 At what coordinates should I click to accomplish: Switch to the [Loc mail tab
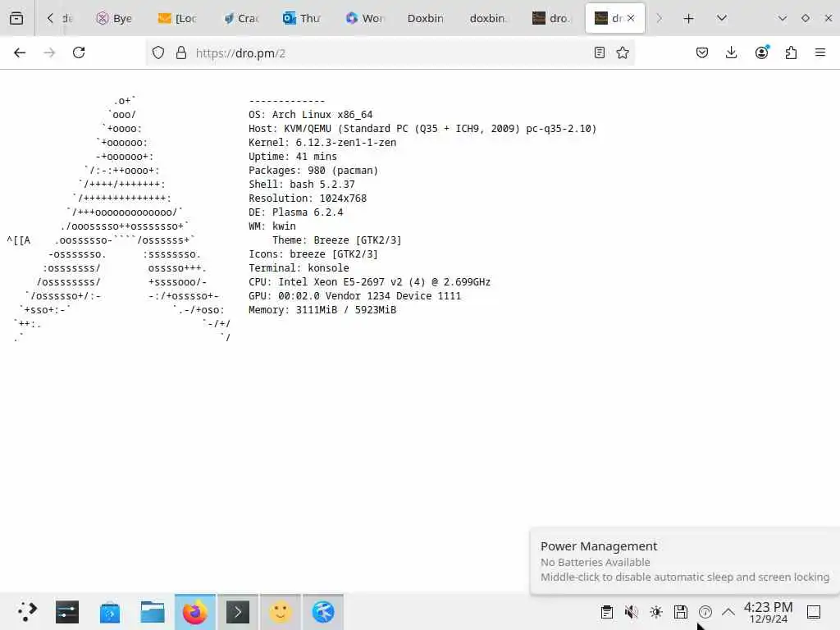point(177,18)
